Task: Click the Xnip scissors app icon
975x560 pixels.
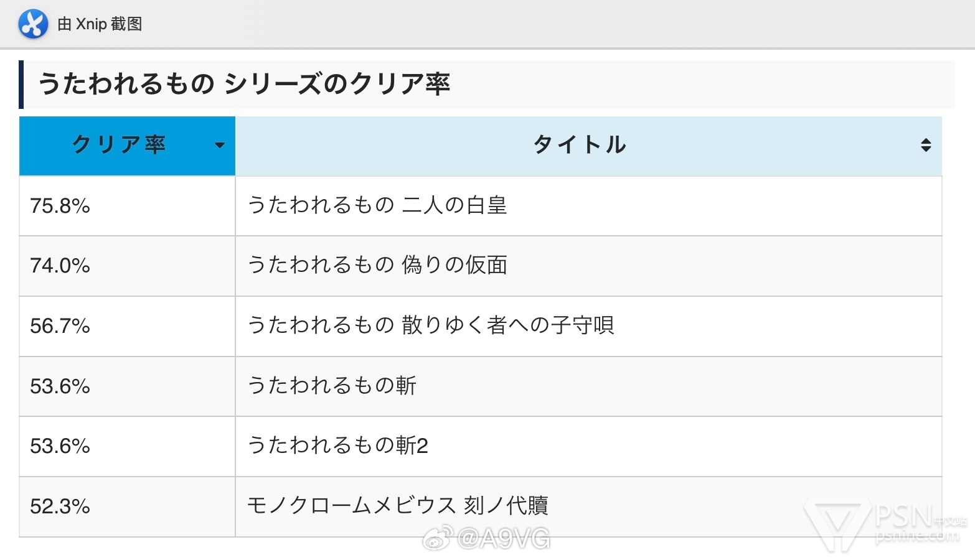Action: (33, 24)
